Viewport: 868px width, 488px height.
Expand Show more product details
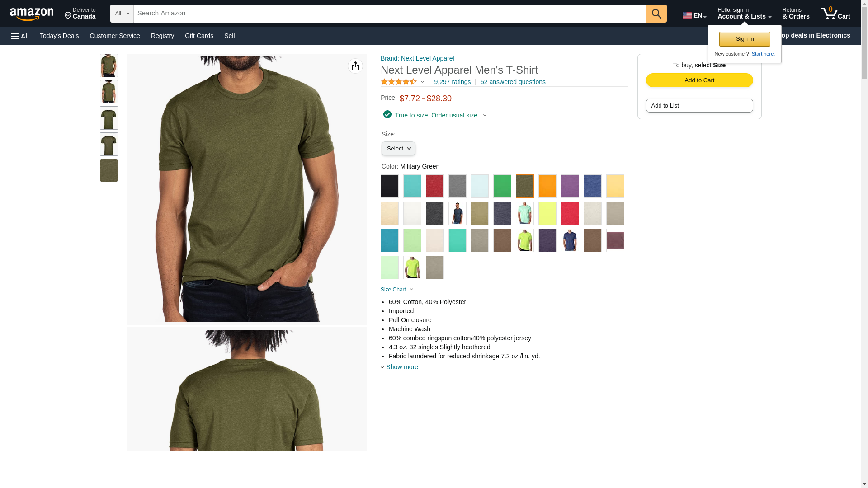pos(400,367)
